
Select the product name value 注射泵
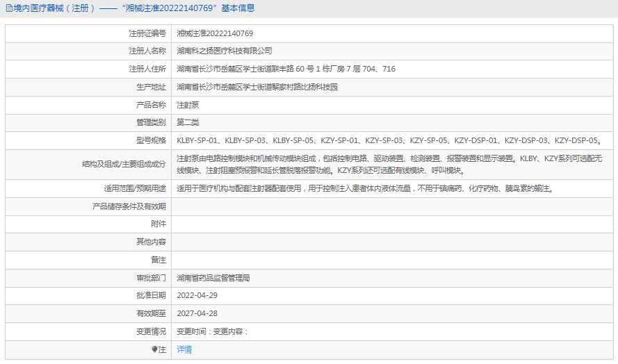tap(188, 105)
